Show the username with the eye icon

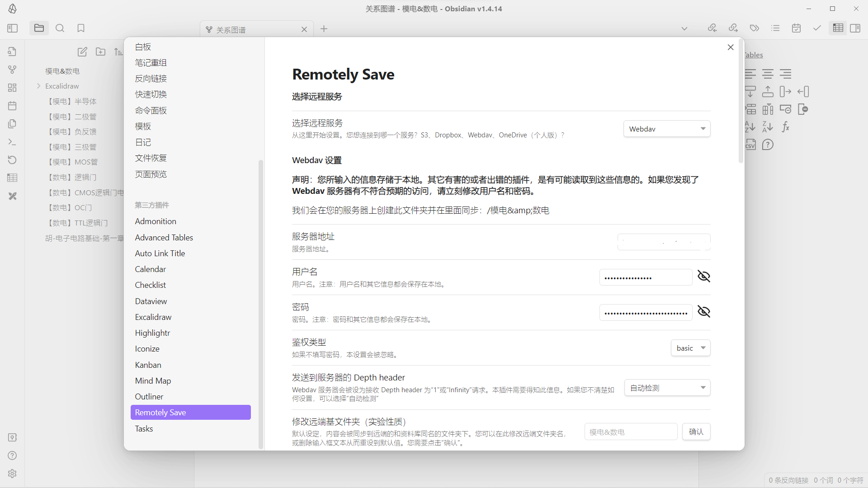click(x=704, y=276)
